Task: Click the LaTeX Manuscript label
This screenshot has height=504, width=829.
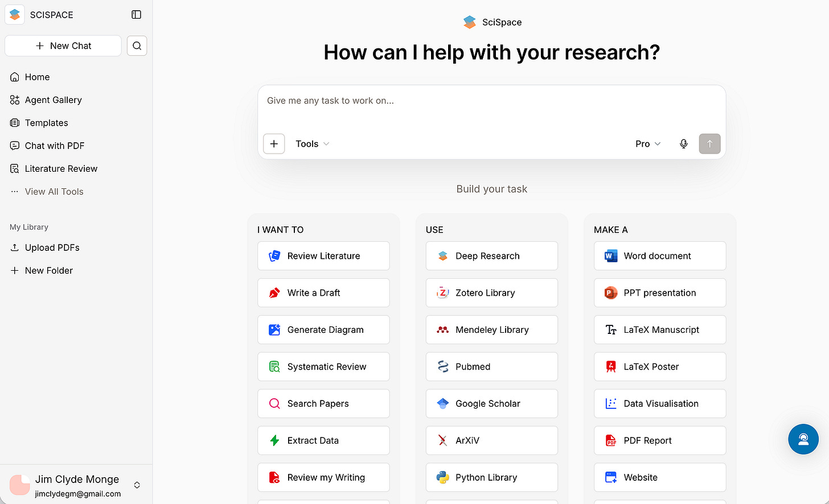Action: (x=662, y=330)
